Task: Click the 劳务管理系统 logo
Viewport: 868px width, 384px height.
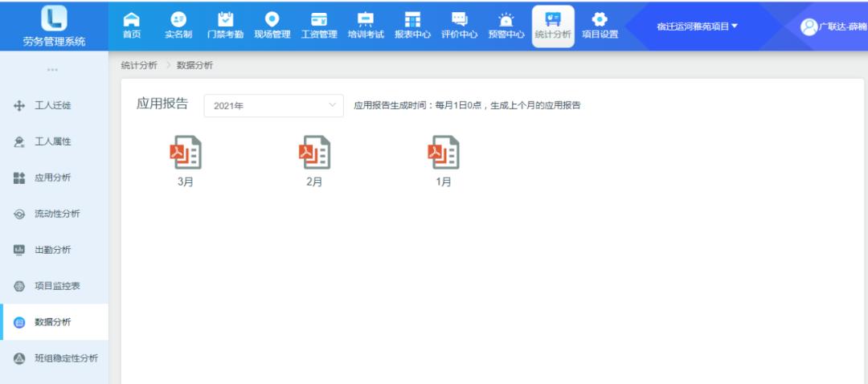Action: pos(53,26)
